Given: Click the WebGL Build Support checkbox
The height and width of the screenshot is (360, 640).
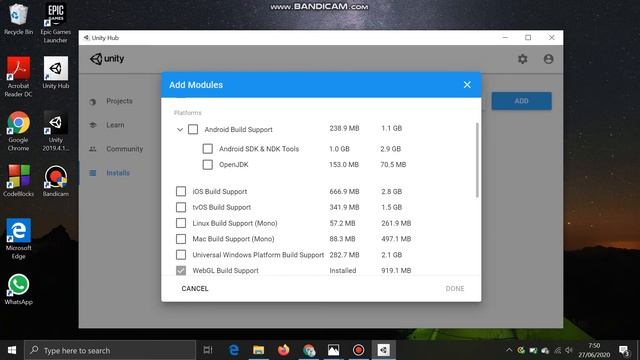Looking at the screenshot, I should point(181,271).
